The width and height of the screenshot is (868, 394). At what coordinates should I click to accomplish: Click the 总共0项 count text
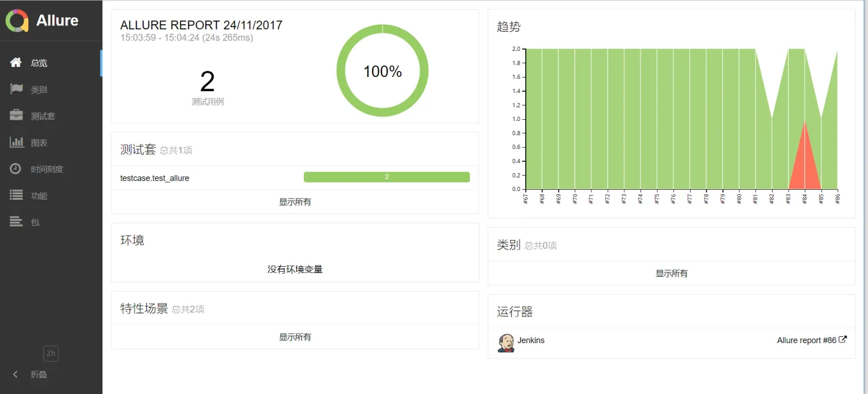point(541,246)
